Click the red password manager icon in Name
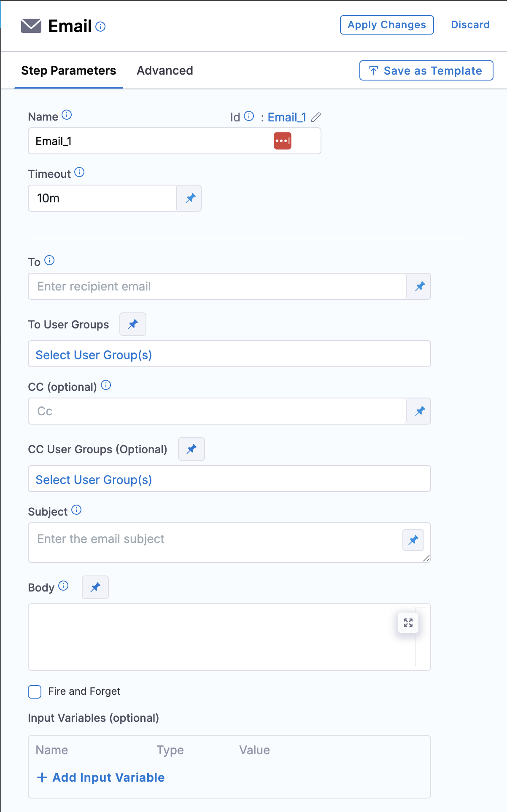507x812 pixels. tap(283, 141)
